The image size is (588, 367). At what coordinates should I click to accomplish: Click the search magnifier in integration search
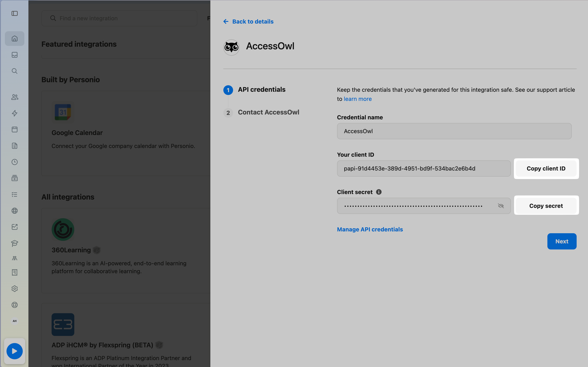click(x=53, y=18)
